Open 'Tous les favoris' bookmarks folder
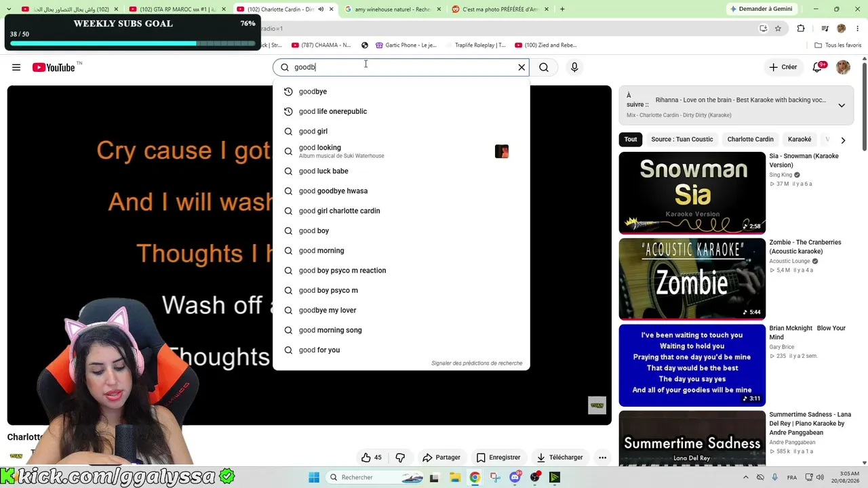The width and height of the screenshot is (868, 488). point(838,45)
